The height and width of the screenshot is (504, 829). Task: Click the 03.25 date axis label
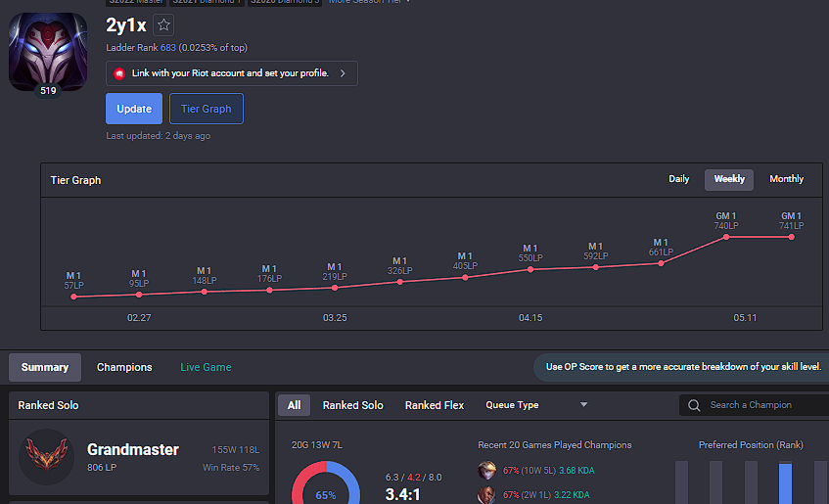coord(335,318)
